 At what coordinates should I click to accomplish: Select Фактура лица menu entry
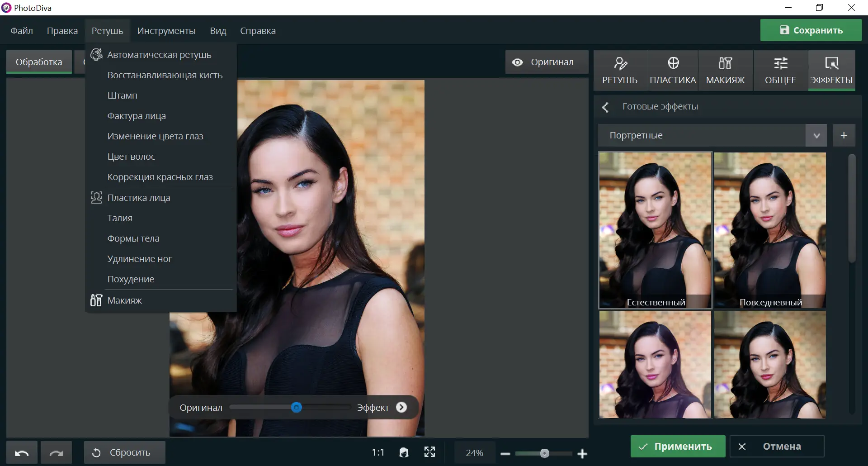coord(160,116)
